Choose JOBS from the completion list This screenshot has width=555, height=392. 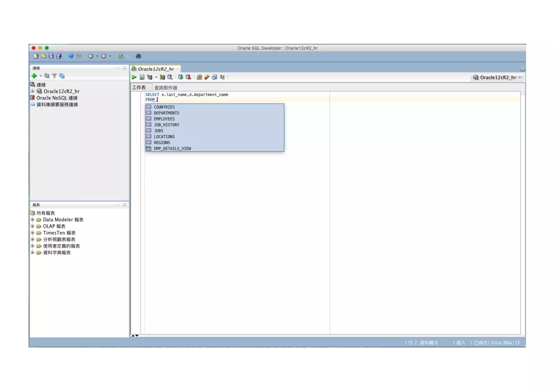pos(215,131)
